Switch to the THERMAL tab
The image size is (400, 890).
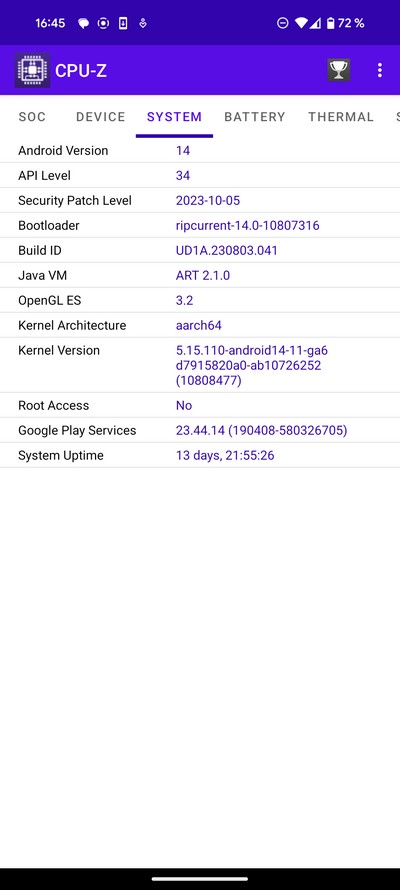341,117
